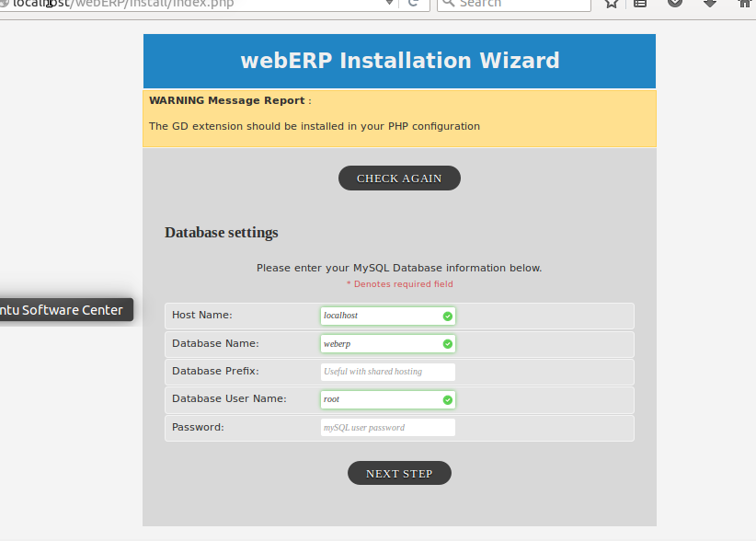Click the 'webERP Installation Wizard' heading
This screenshot has width=756, height=541.
400,61
